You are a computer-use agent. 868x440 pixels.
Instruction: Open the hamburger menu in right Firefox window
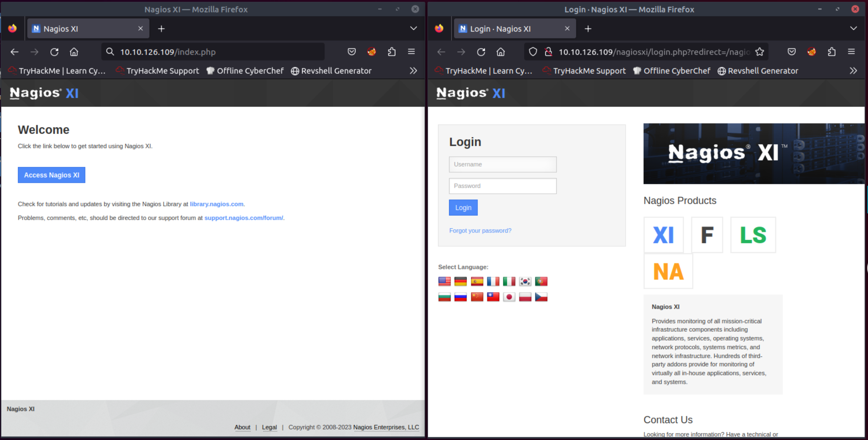[851, 52]
